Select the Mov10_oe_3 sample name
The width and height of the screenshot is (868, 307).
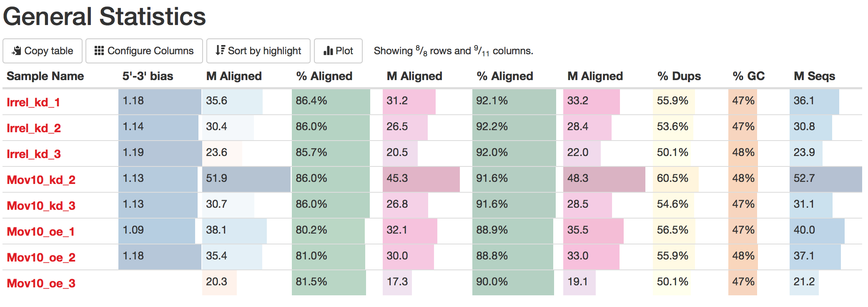(41, 283)
